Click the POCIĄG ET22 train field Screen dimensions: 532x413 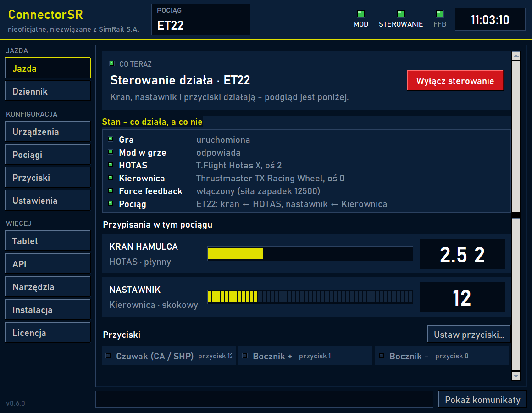201,20
